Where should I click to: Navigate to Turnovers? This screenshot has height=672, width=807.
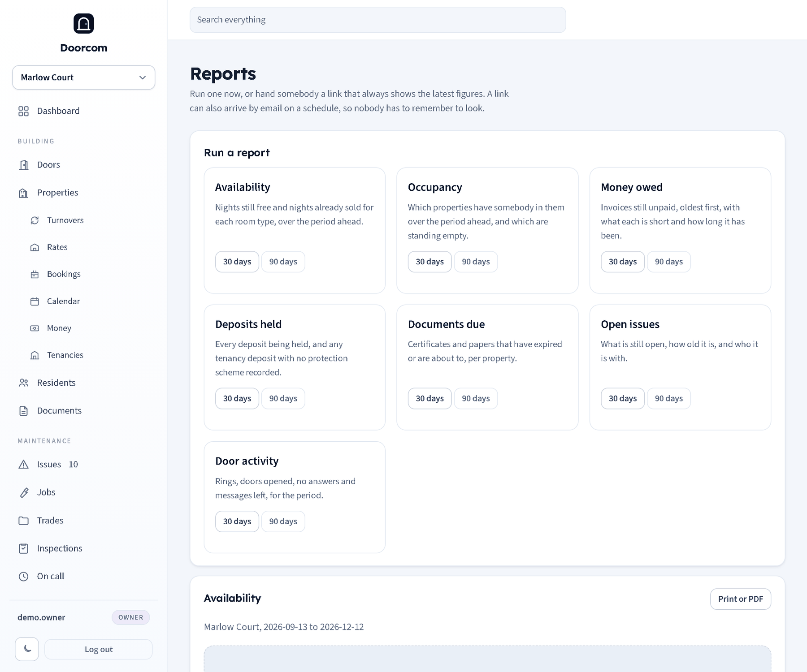pos(89,220)
